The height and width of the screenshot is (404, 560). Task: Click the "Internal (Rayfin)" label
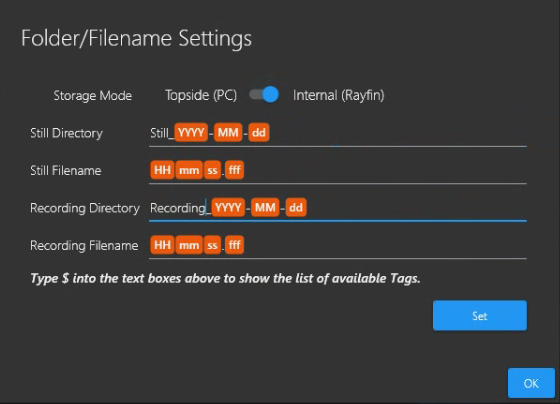point(339,95)
